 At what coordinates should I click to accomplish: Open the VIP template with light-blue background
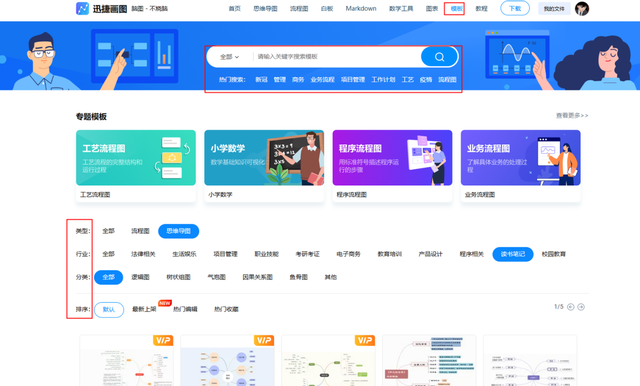227,361
